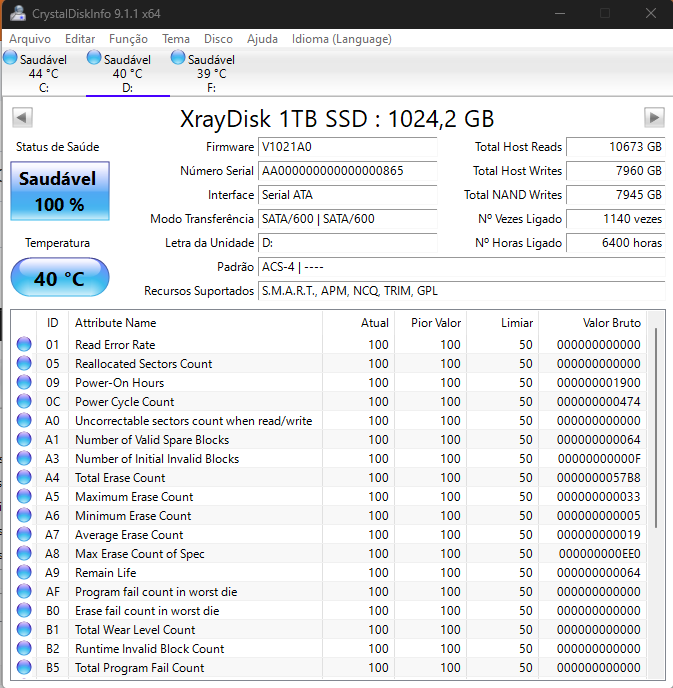Open the Ajuda menu
This screenshot has height=688, width=673.
click(x=262, y=39)
